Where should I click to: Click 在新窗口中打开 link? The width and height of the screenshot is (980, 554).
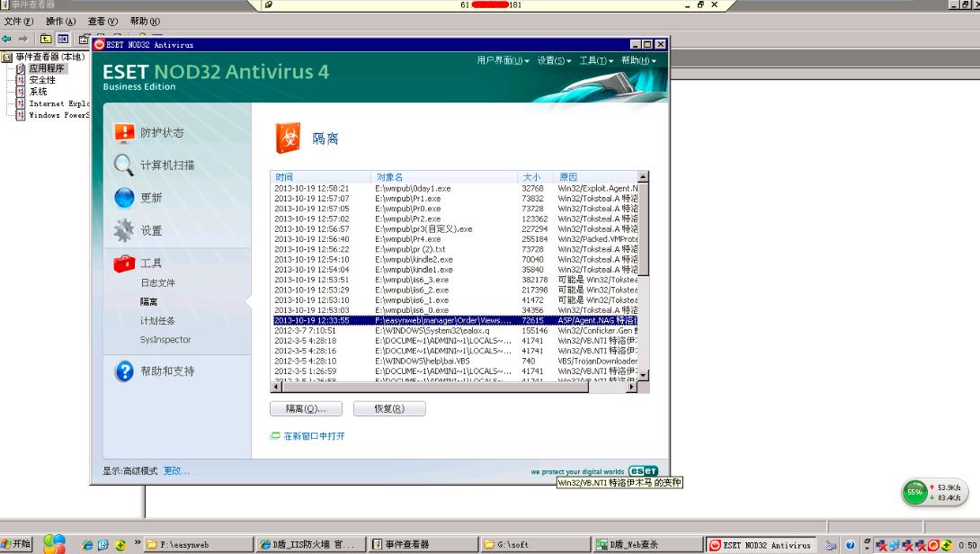[315, 436]
